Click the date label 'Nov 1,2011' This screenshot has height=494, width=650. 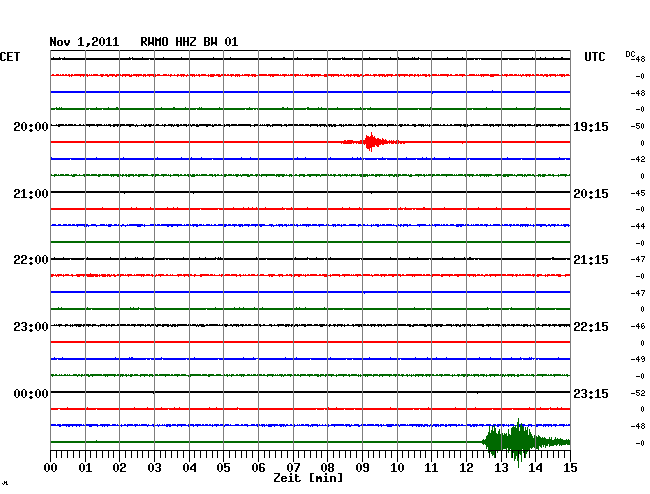click(84, 42)
